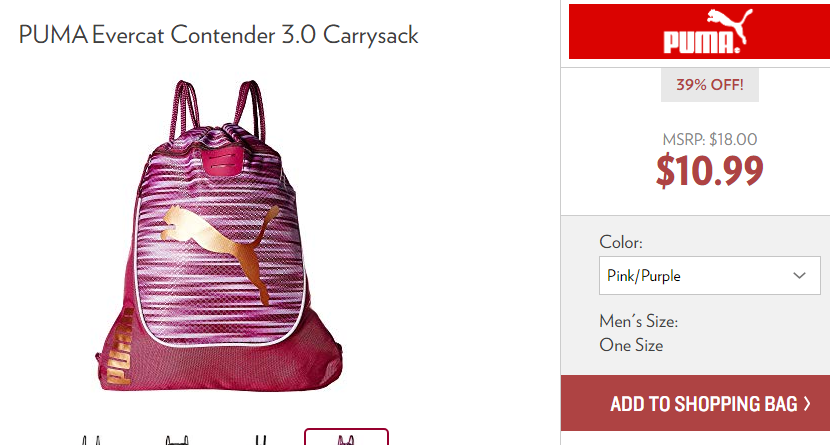Image resolution: width=830 pixels, height=445 pixels.
Task: Open the Color dropdown showing Pink/Purple
Action: pyautogui.click(x=709, y=276)
